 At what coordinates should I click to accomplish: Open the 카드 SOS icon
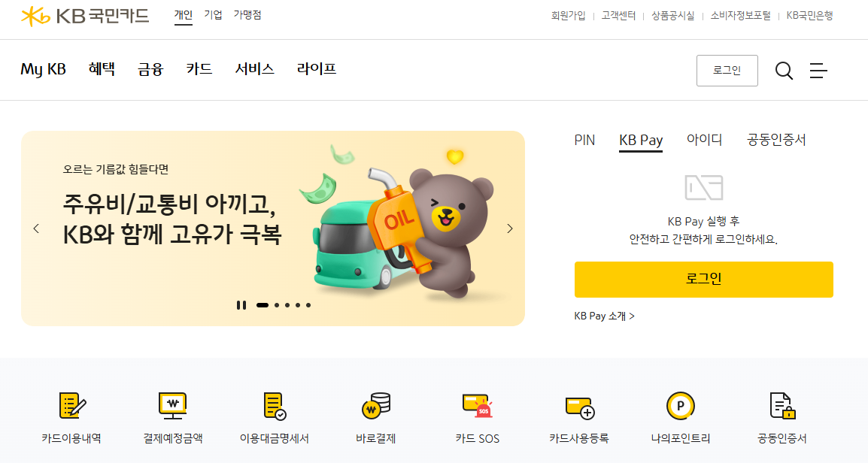[477, 406]
